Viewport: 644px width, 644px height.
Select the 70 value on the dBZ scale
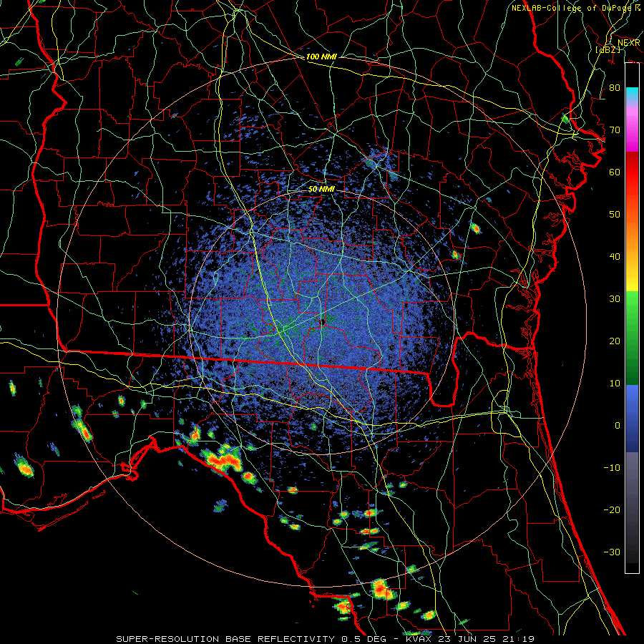615,130
